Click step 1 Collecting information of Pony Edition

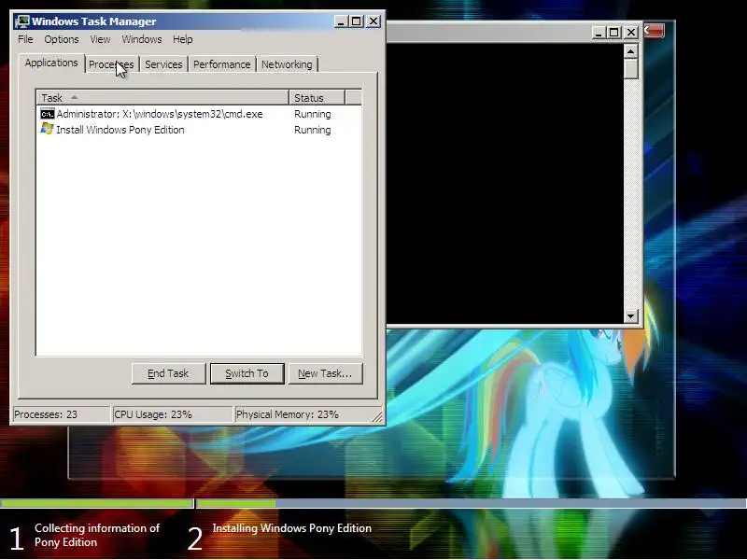[85, 536]
